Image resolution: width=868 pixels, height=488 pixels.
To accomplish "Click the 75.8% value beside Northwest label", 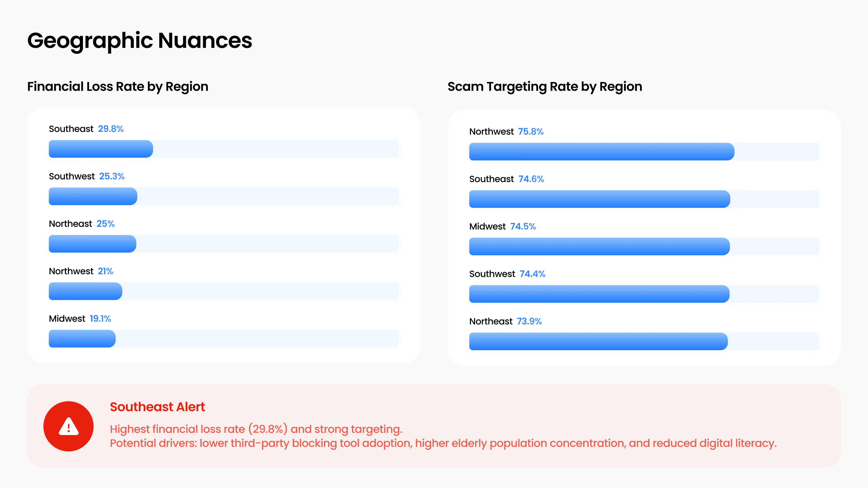I will [x=530, y=132].
